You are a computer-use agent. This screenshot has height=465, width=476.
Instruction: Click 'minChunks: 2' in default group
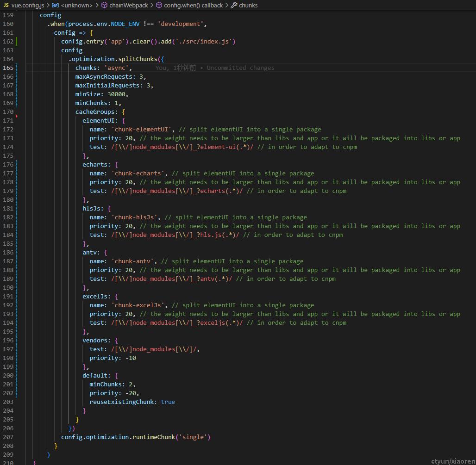[111, 384]
